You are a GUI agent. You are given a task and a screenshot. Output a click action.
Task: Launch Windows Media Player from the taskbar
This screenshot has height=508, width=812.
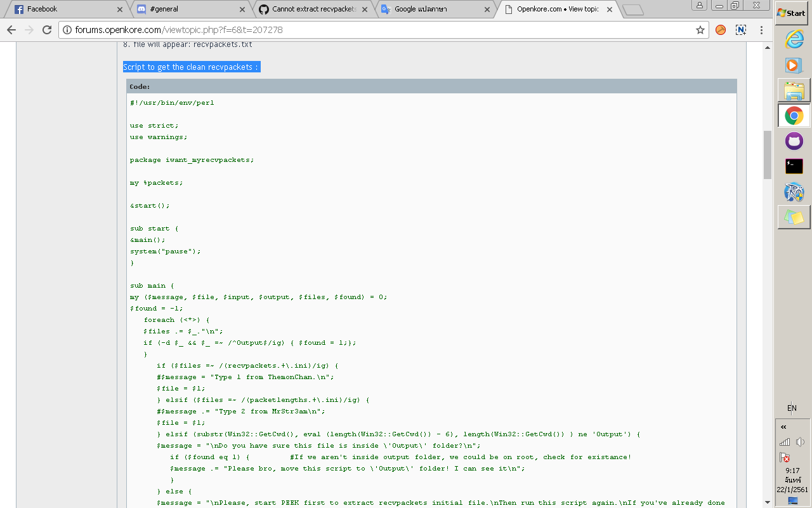point(794,63)
